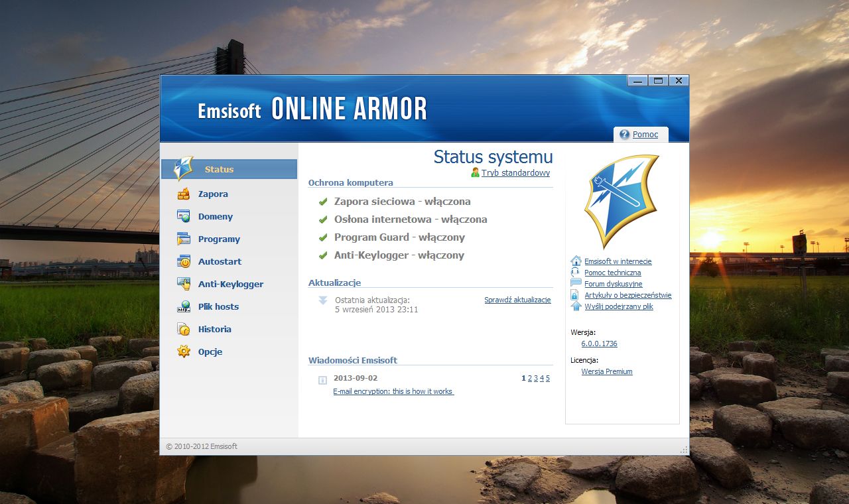The width and height of the screenshot is (849, 504).
Task: Click the headset icon for Pomoc techniczna
Action: (576, 273)
